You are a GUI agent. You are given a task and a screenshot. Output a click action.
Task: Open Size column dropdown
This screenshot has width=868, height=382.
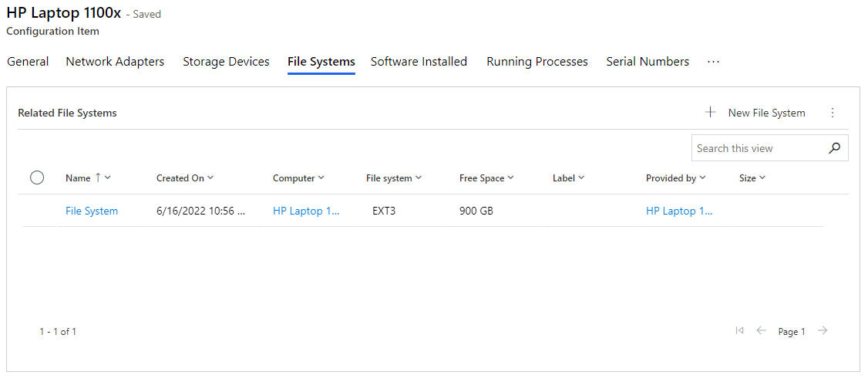click(762, 178)
